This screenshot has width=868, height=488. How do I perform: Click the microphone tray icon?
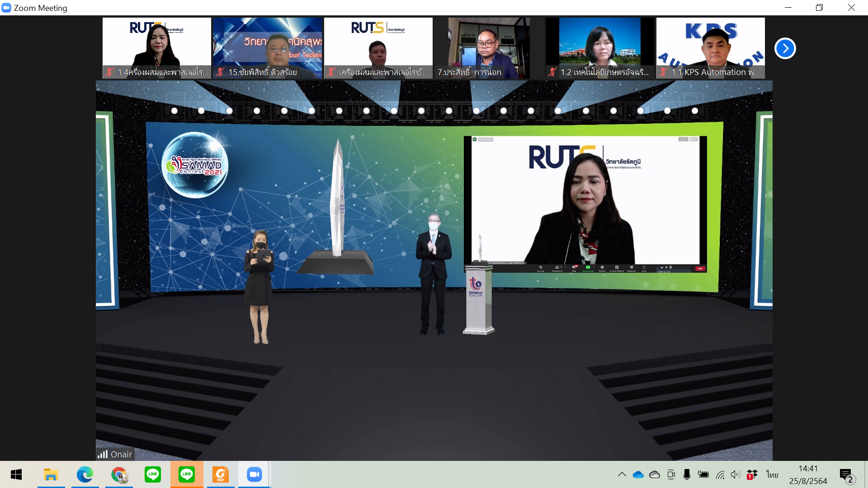pyautogui.click(x=687, y=474)
